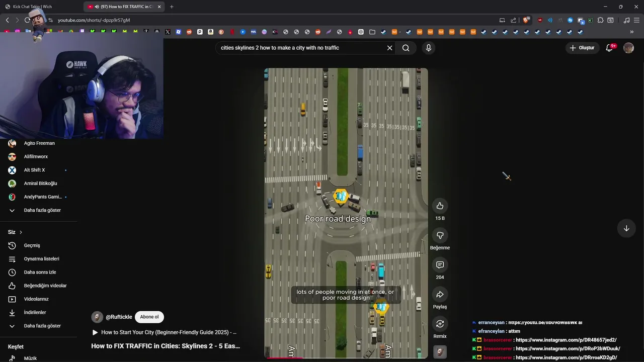Open the channel sound thumbnail below Remix
644x362 pixels.
pos(440,352)
